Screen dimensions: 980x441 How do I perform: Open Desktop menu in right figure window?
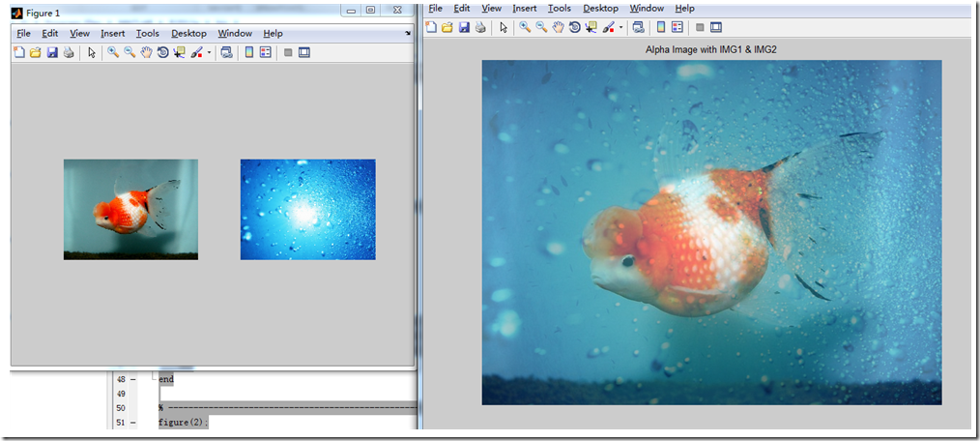[600, 8]
